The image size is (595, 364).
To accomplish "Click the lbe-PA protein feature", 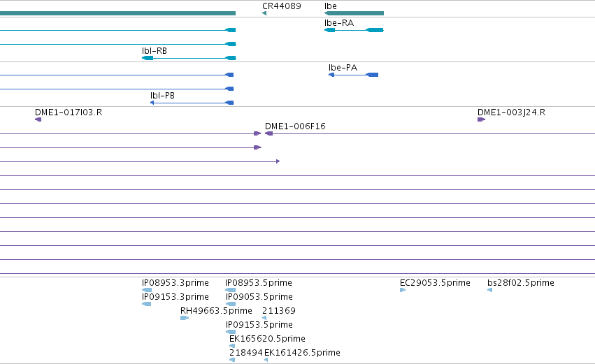I will (353, 75).
